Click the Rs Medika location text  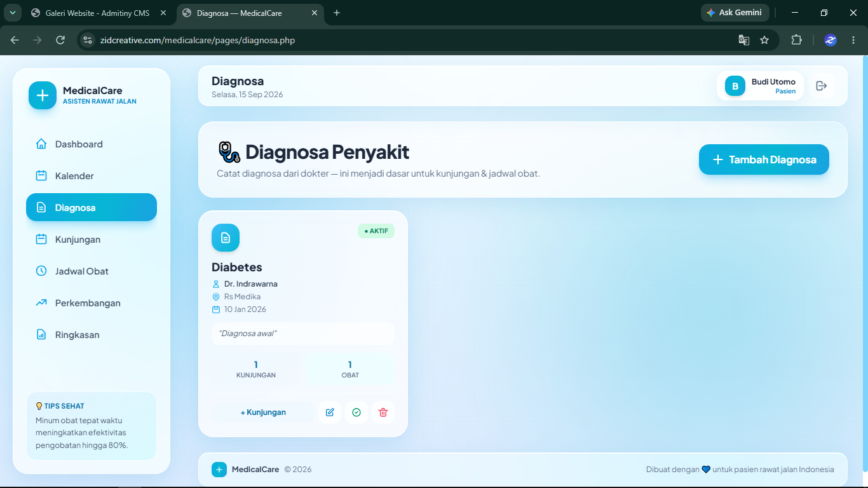tap(242, 297)
